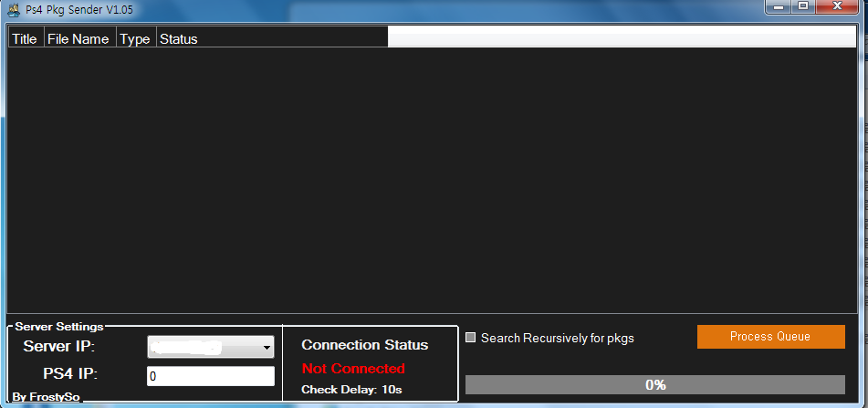
Task: Click the PS4 IP input field
Action: coord(211,376)
